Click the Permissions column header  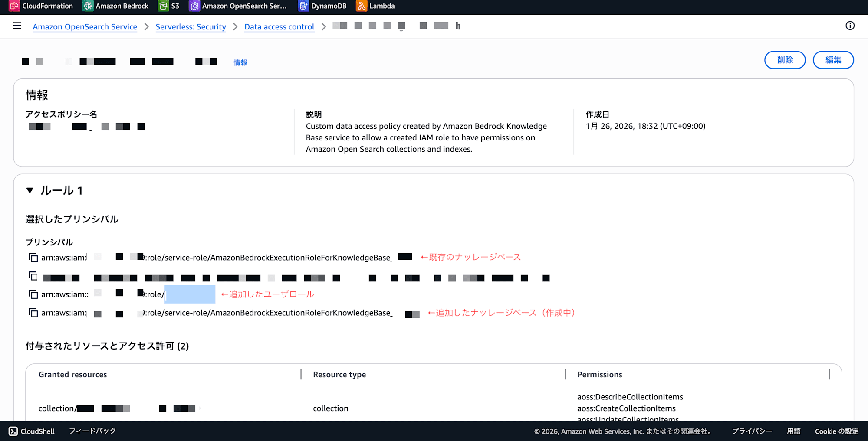600,375
